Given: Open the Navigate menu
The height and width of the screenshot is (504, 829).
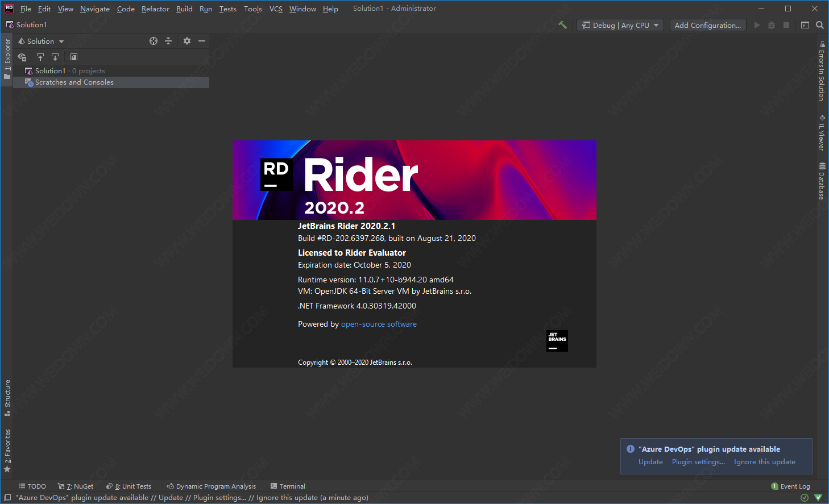Looking at the screenshot, I should click(95, 9).
